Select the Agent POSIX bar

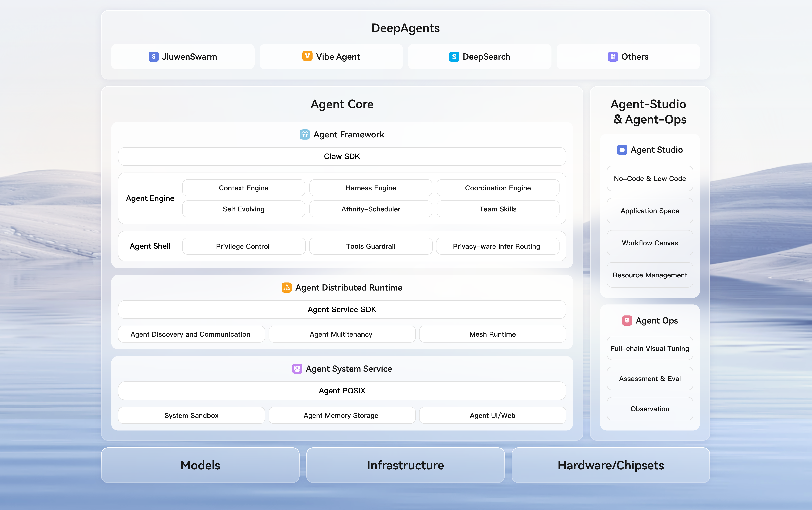click(x=342, y=391)
